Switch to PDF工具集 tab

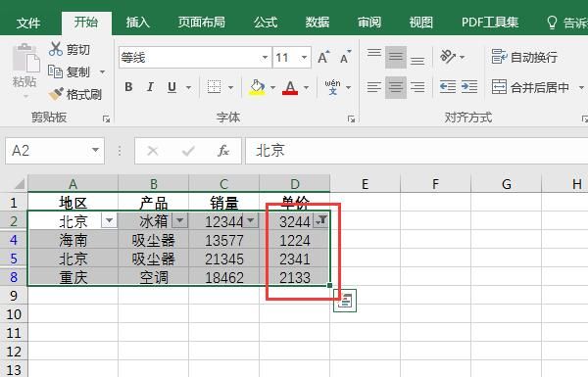[490, 23]
